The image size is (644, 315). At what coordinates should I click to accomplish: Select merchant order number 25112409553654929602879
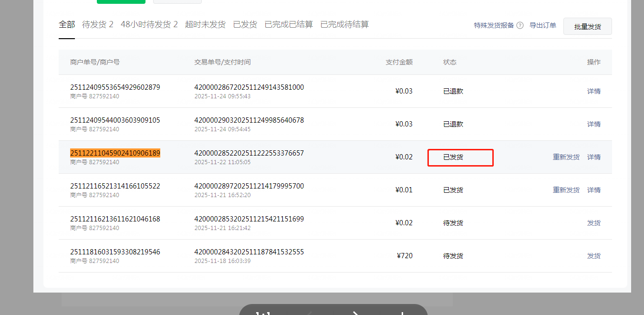click(x=115, y=87)
